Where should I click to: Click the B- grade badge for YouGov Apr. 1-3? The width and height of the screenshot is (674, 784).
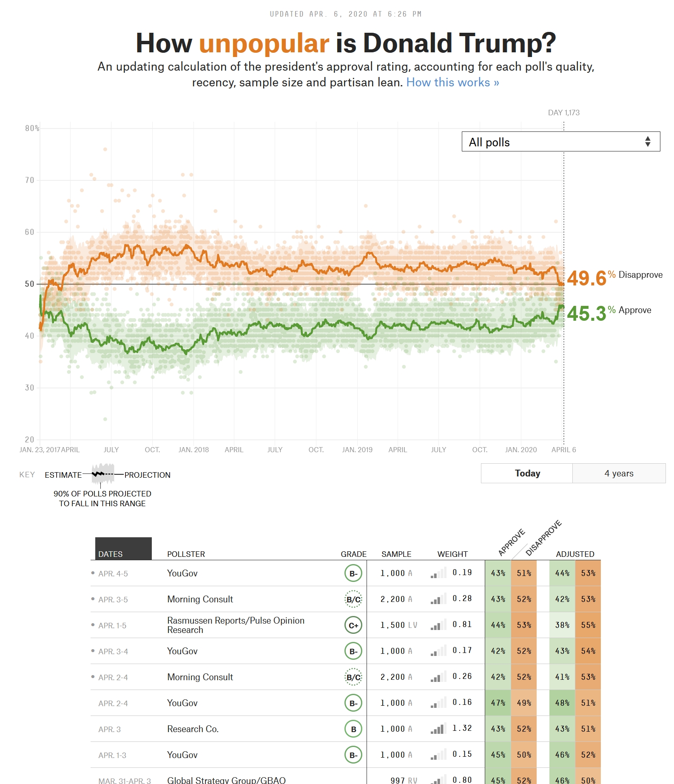click(x=353, y=755)
